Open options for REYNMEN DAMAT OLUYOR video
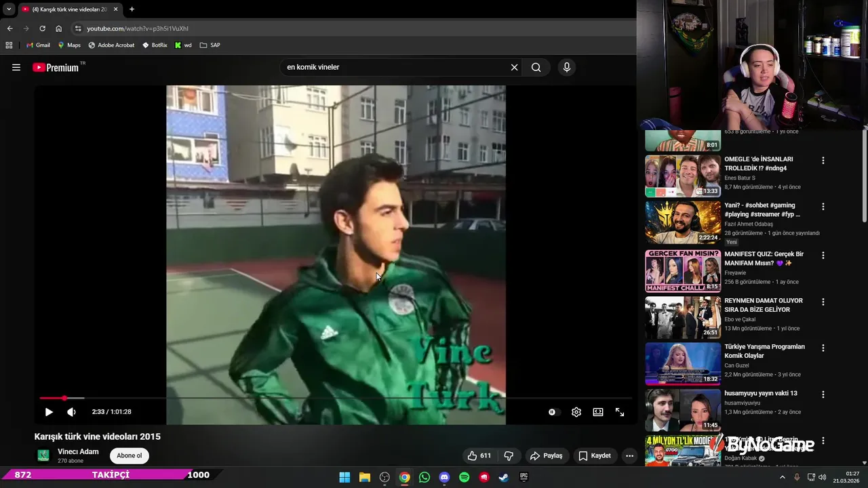 point(823,302)
